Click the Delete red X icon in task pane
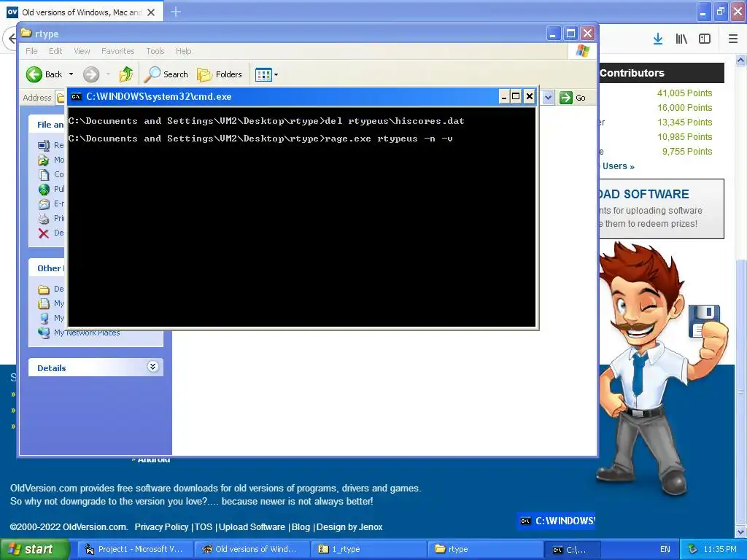Viewport: 747px width, 560px height. [44, 233]
